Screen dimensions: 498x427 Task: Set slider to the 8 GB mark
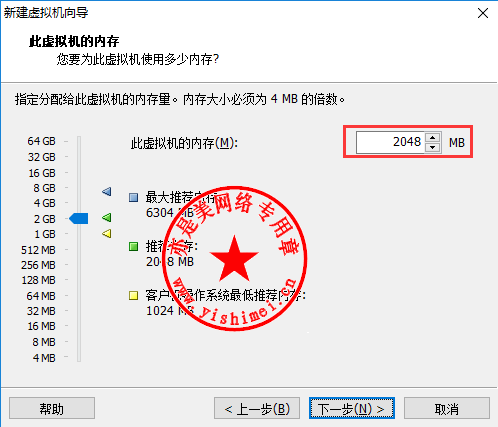tap(79, 188)
